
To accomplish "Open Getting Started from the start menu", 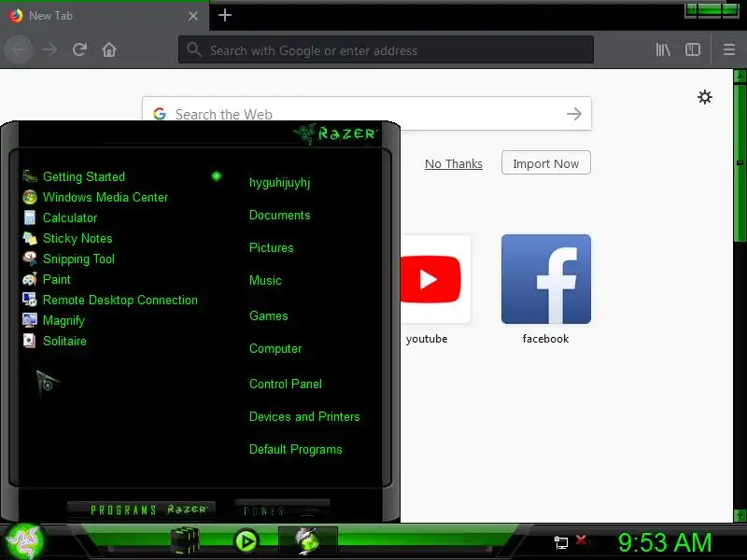I will (x=84, y=176).
